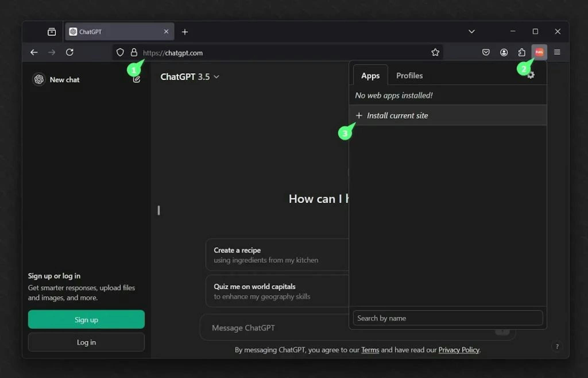The height and width of the screenshot is (378, 588).
Task: Focus the Search by name field
Action: click(x=448, y=318)
